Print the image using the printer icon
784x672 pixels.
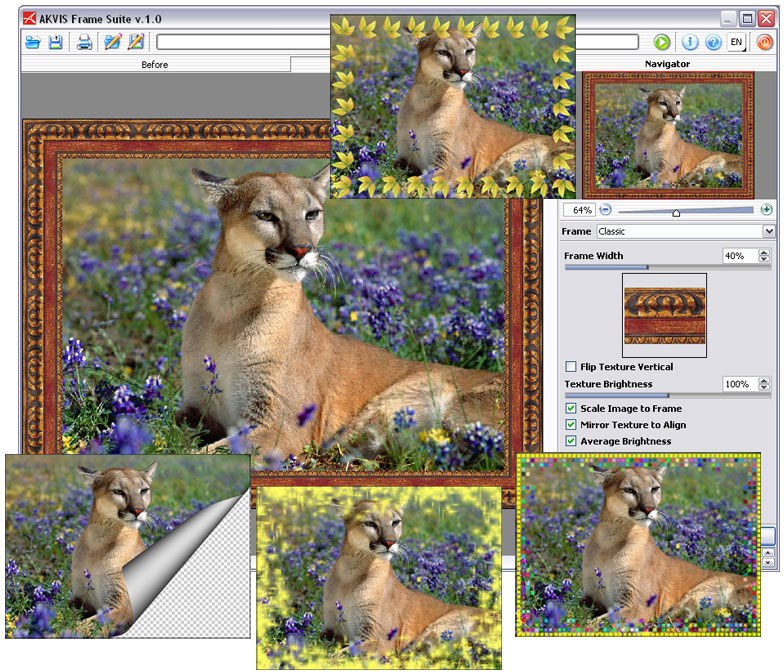click(84, 42)
